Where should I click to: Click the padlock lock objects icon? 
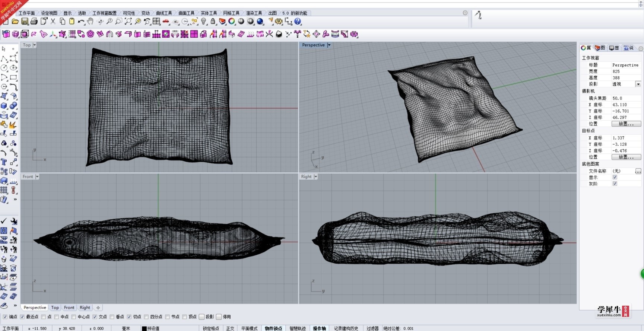coord(213,22)
